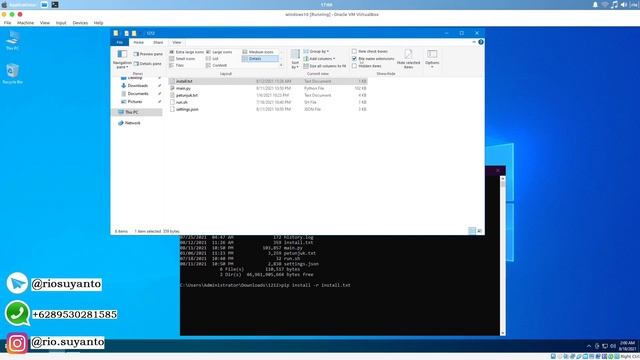Switch to the View ribbon tab

[176, 42]
